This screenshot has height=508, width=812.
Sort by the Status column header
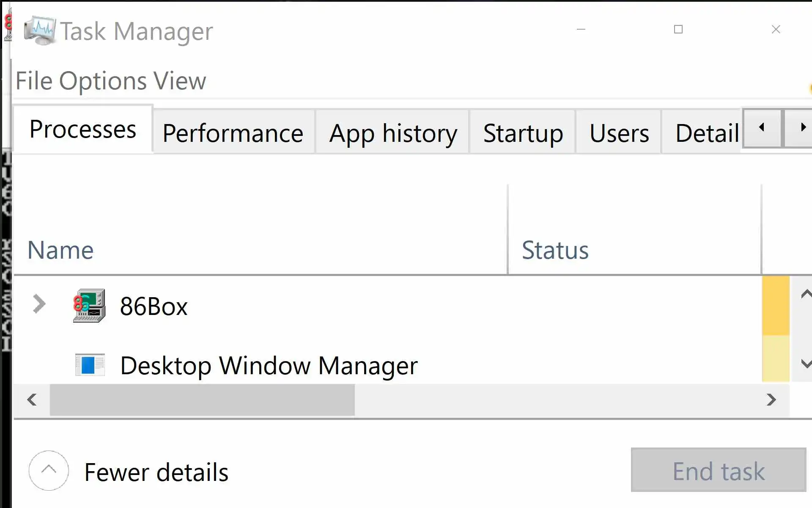555,250
